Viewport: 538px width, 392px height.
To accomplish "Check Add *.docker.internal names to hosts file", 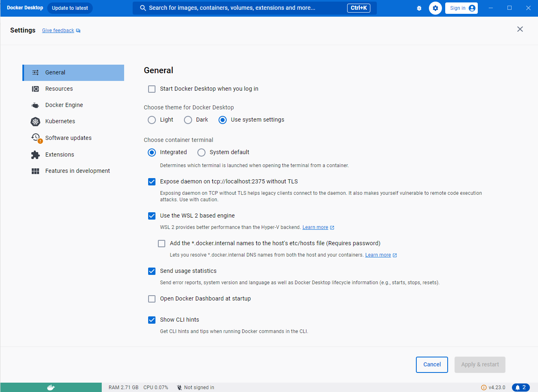I will 162,244.
